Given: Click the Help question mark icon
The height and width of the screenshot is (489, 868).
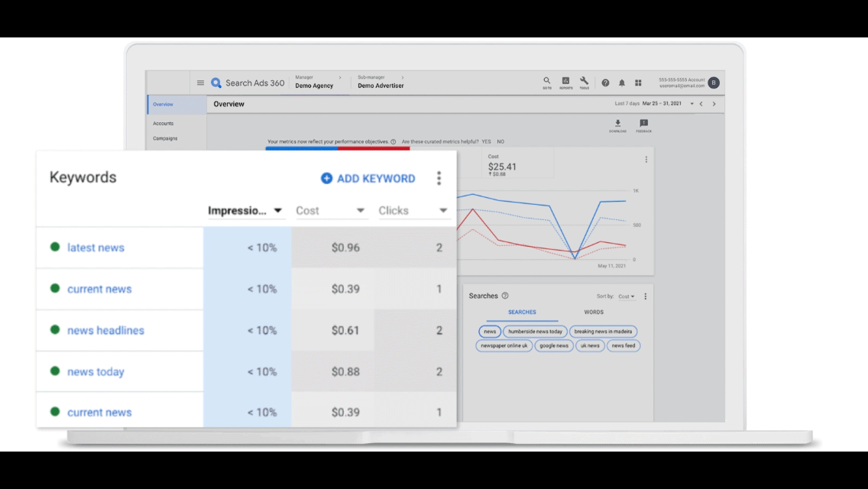Looking at the screenshot, I should pyautogui.click(x=605, y=83).
